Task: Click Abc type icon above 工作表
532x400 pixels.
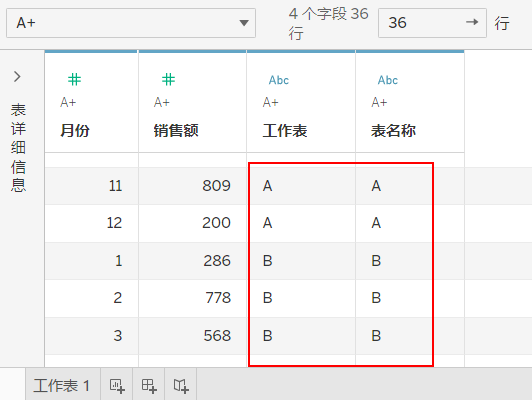Action: coord(279,80)
